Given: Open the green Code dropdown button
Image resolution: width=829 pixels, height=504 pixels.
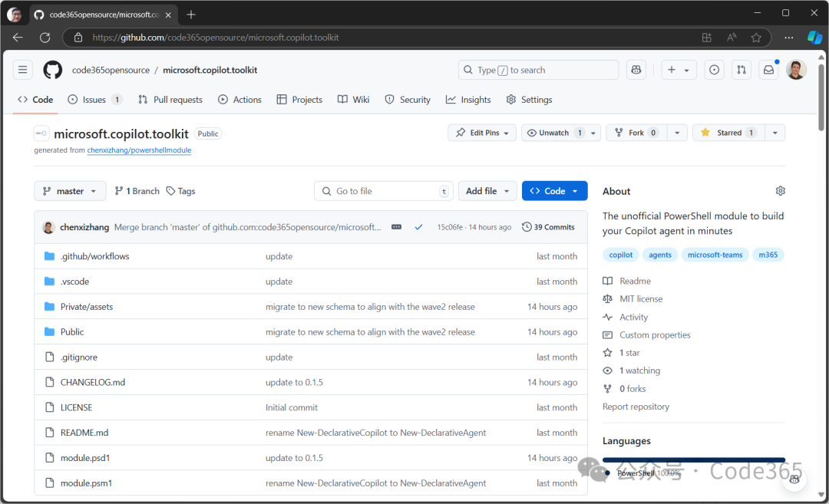Looking at the screenshot, I should [555, 191].
